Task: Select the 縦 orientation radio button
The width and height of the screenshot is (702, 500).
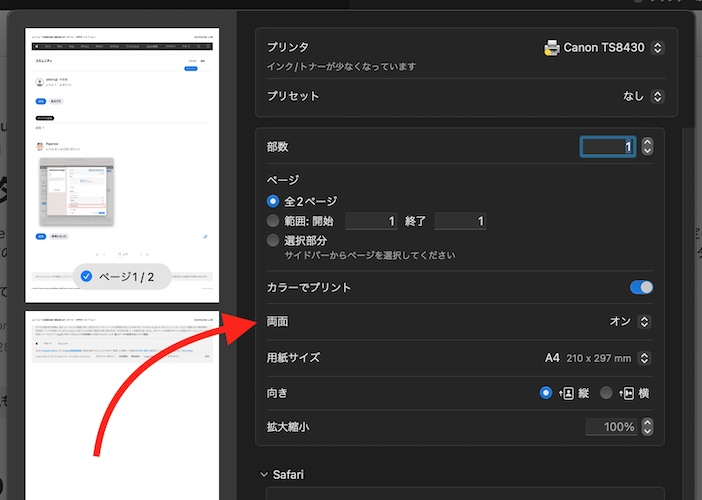Action: click(x=546, y=393)
